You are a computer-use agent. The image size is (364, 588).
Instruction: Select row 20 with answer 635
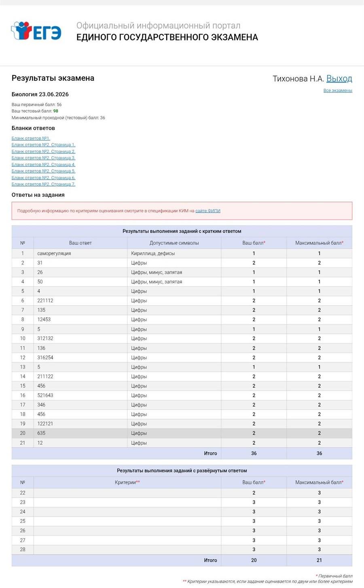point(182,433)
